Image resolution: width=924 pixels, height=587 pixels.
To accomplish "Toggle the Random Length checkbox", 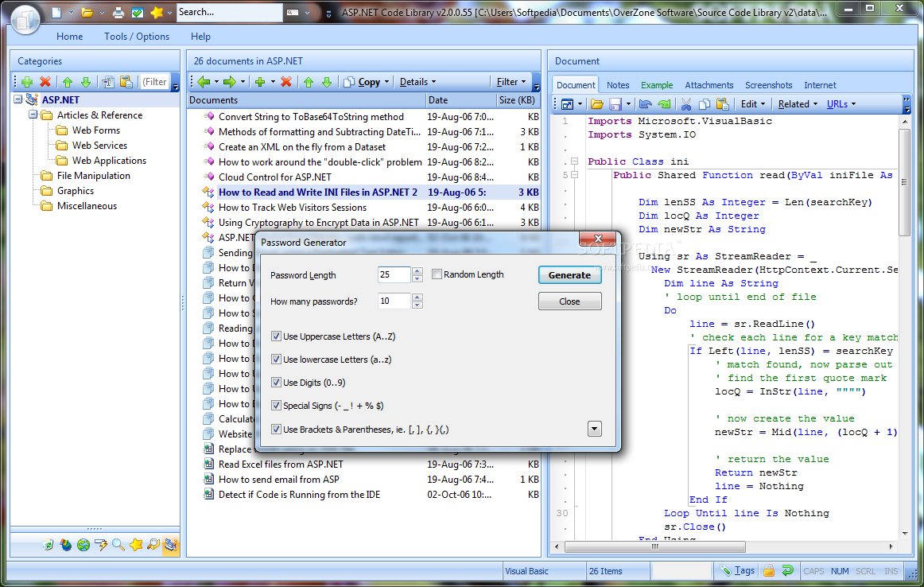I will 437,274.
